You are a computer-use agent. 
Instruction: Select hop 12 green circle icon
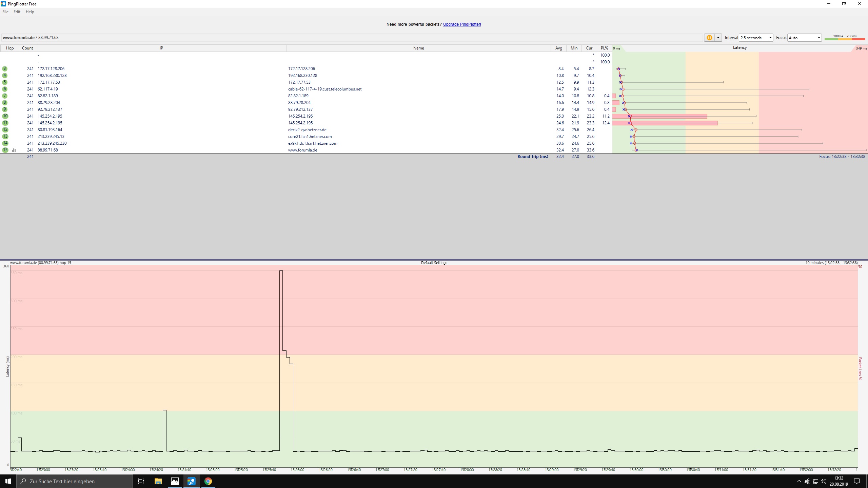click(5, 130)
